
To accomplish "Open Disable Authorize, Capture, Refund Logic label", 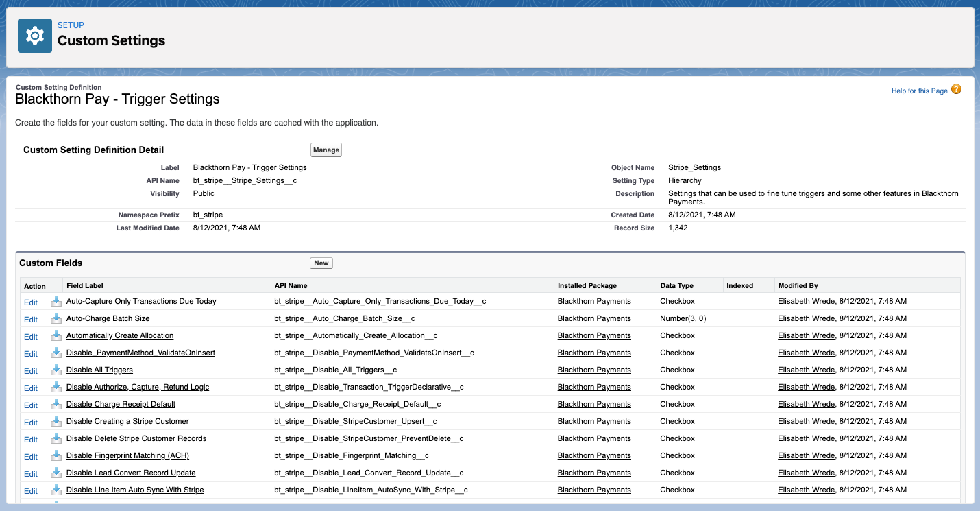I will pyautogui.click(x=138, y=387).
